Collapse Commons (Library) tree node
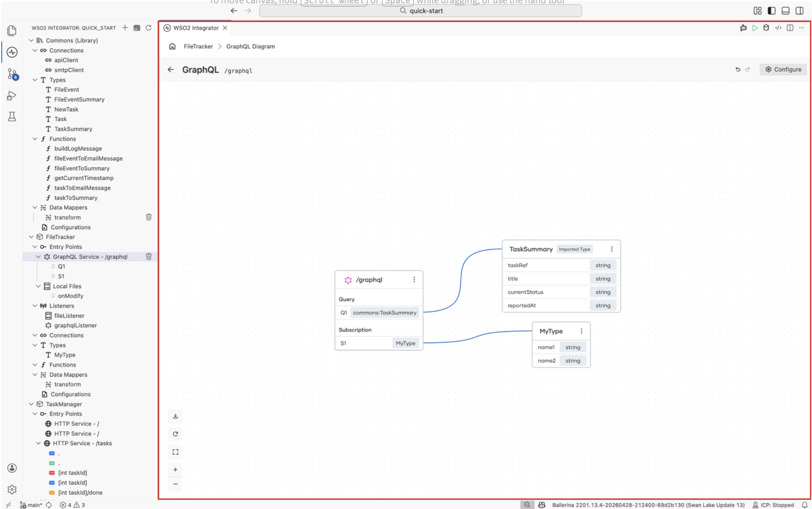This screenshot has height=509, width=812. coord(31,40)
